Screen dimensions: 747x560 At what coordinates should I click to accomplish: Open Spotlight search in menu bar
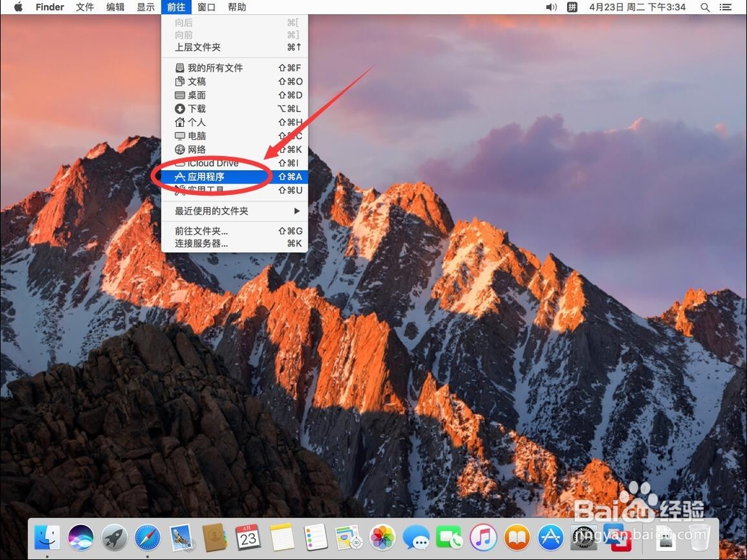point(704,7)
